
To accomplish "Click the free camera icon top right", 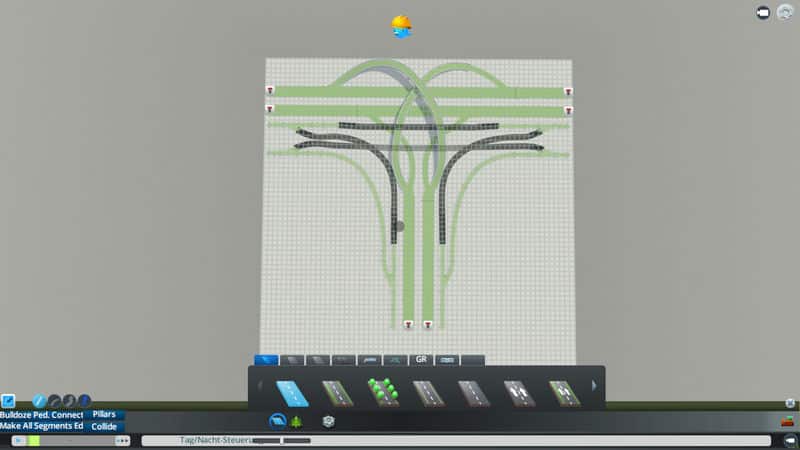I will [x=763, y=13].
